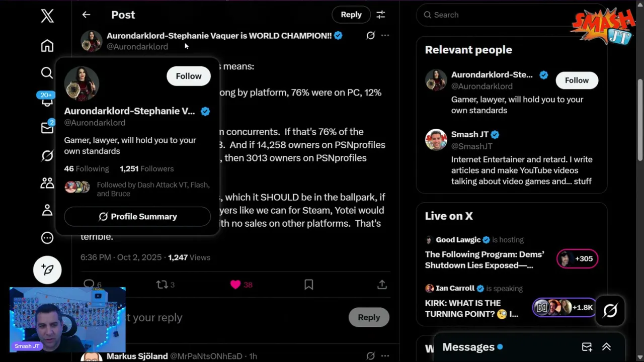This screenshot has height=362, width=644.
Task: Click the Profile Summary button
Action: [137, 217]
